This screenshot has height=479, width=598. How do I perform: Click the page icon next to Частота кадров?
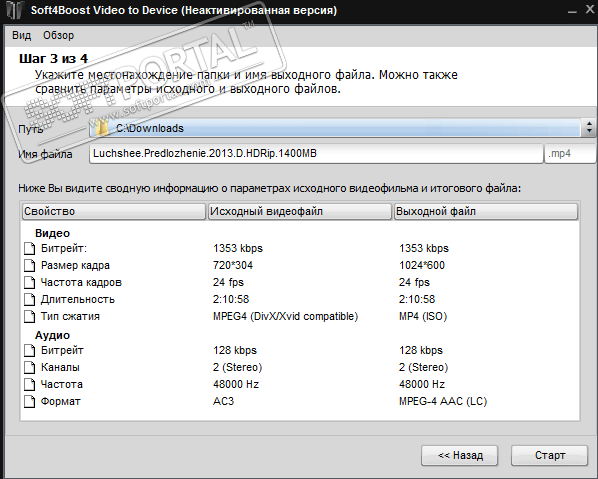coord(29,283)
